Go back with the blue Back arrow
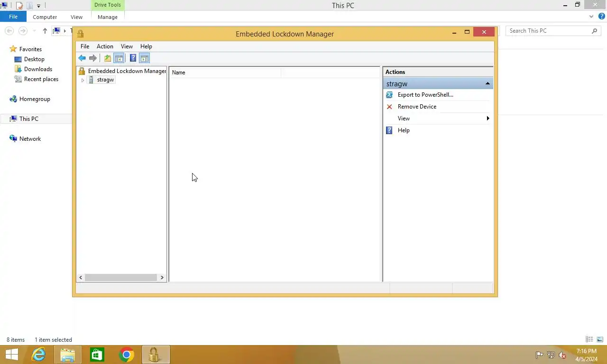 [x=82, y=58]
